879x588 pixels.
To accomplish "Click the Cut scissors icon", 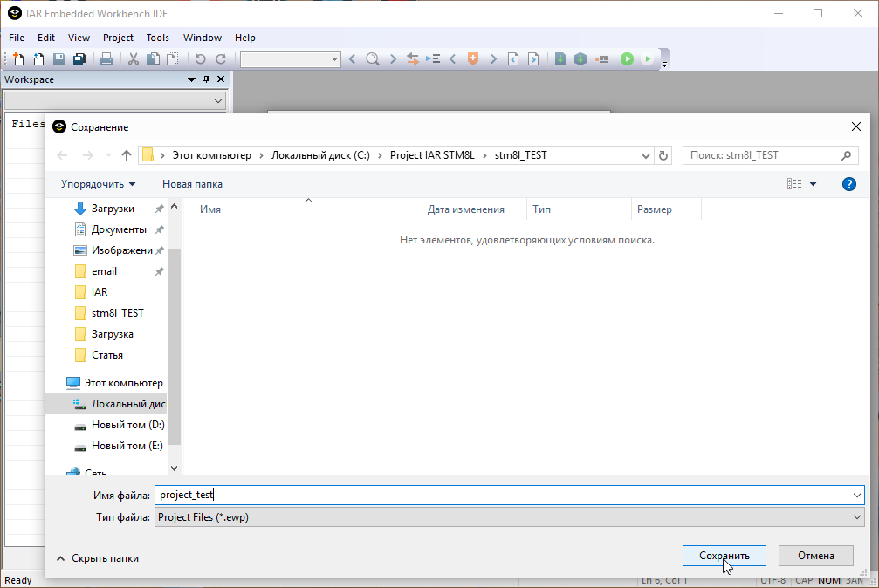I will pyautogui.click(x=133, y=58).
